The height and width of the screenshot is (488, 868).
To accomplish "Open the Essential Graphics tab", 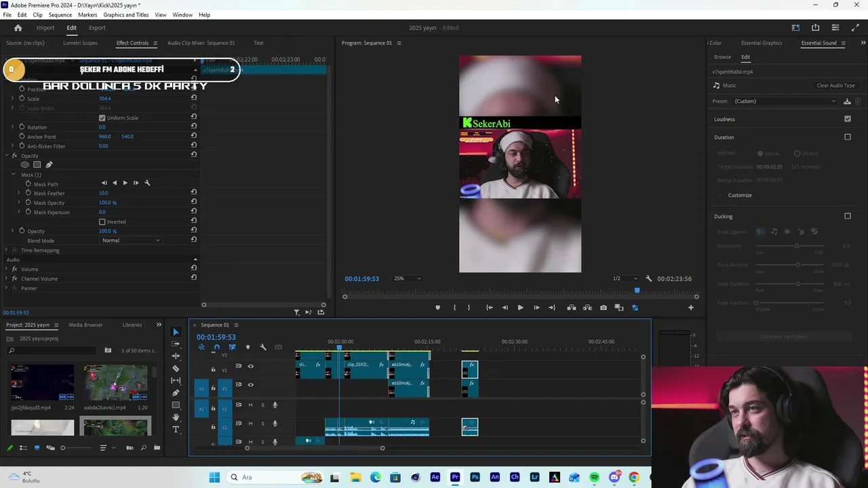I will coord(762,43).
